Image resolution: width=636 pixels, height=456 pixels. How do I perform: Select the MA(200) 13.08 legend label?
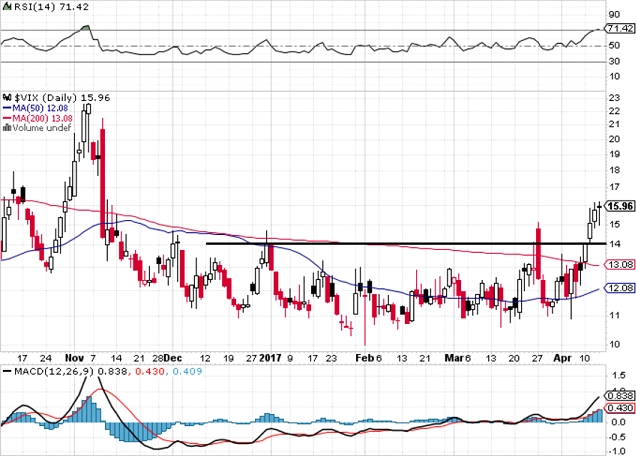coord(42,118)
